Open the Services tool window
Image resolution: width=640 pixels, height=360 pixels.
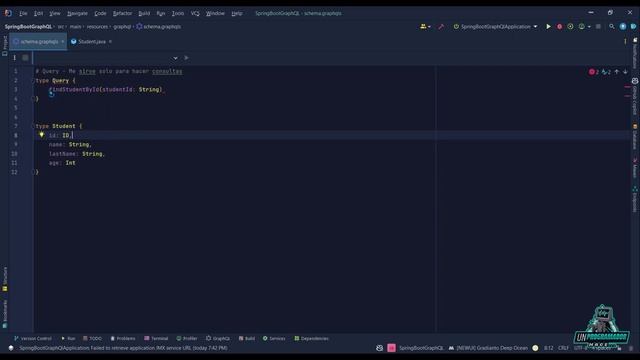pyautogui.click(x=274, y=338)
